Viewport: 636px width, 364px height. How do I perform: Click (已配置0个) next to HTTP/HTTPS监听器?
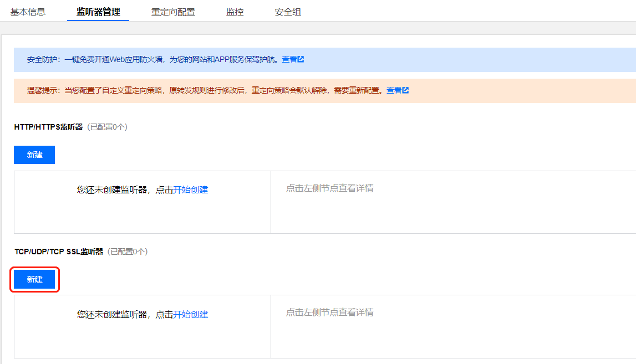coord(108,127)
